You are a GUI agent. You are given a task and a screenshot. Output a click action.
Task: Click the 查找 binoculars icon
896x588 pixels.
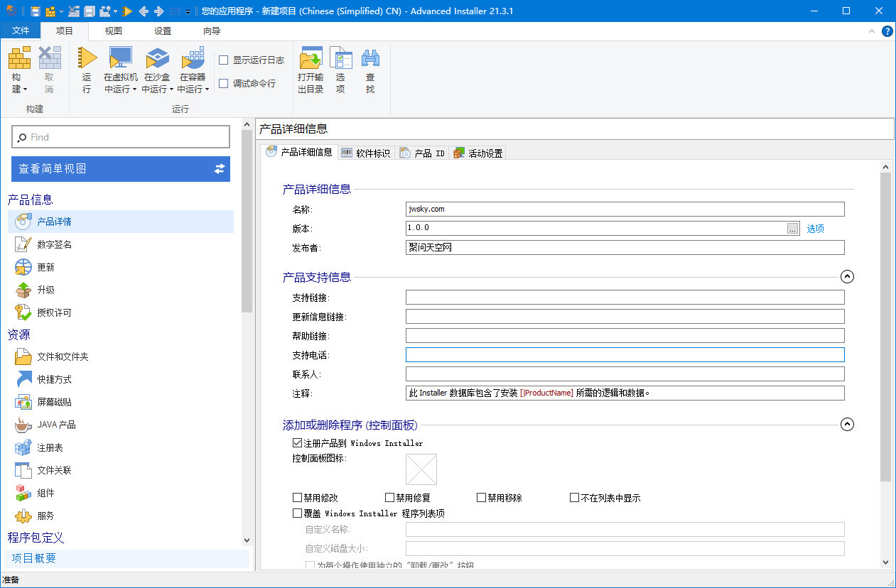pos(370,59)
